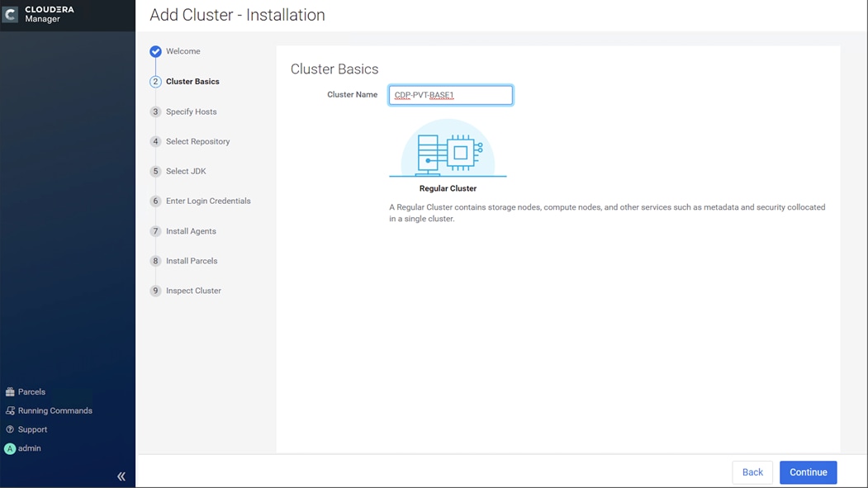Click step number 4 circle
The width and height of the screenshot is (868, 488).
pos(155,142)
